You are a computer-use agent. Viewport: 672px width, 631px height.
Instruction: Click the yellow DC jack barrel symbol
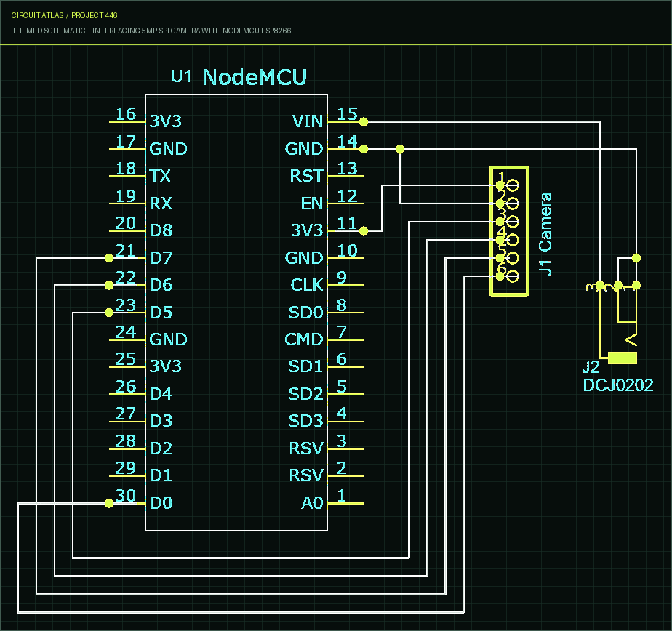pyautogui.click(x=623, y=358)
